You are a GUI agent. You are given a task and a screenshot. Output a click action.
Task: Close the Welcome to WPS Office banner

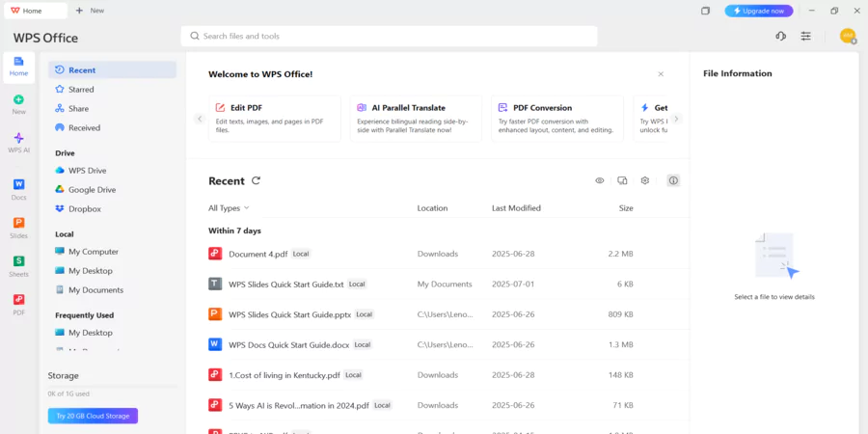pos(661,74)
